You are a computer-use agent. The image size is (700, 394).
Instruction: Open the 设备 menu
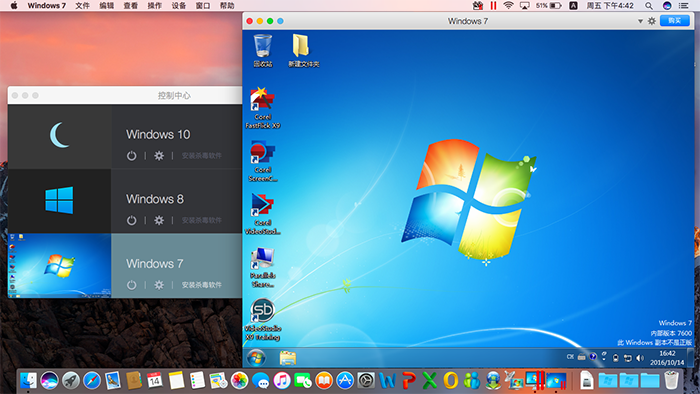(179, 6)
